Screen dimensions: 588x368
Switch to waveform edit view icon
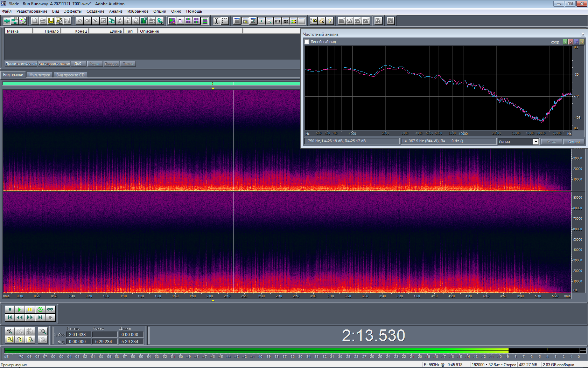(7, 21)
